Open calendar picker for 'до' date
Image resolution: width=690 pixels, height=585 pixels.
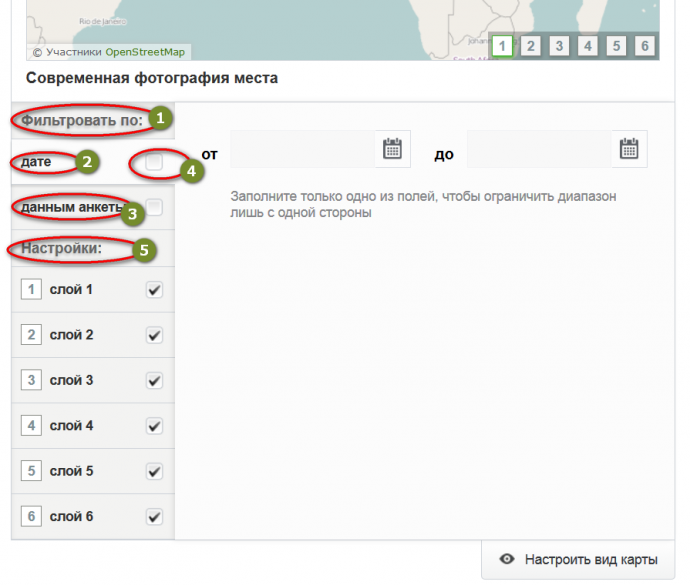point(629,149)
